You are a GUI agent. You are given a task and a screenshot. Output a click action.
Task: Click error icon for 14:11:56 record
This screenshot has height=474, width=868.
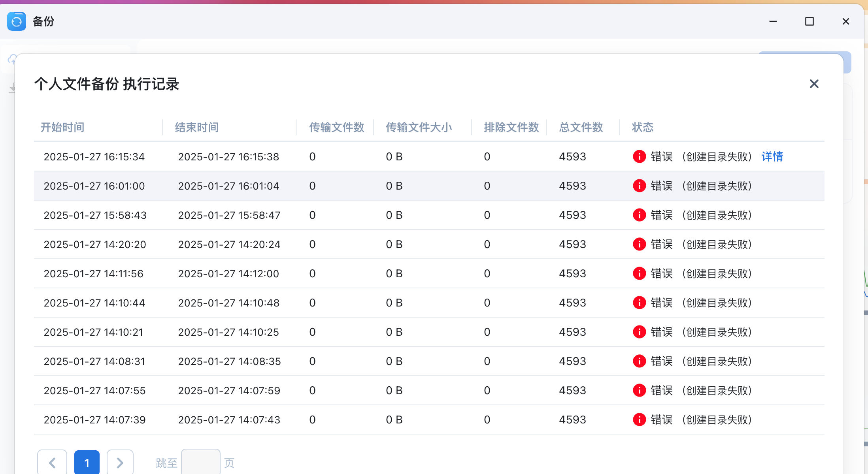(639, 273)
